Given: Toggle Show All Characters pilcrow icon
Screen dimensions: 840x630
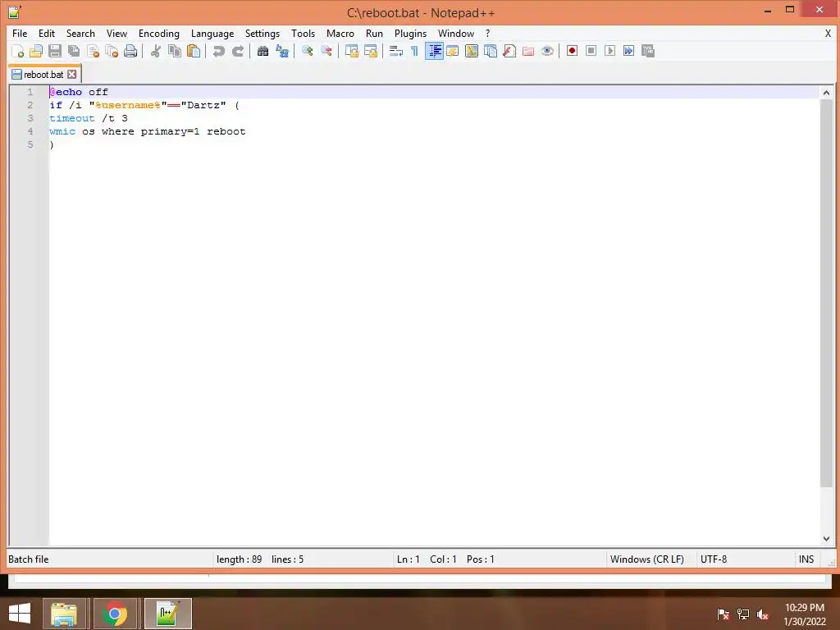Looking at the screenshot, I should pyautogui.click(x=414, y=51).
